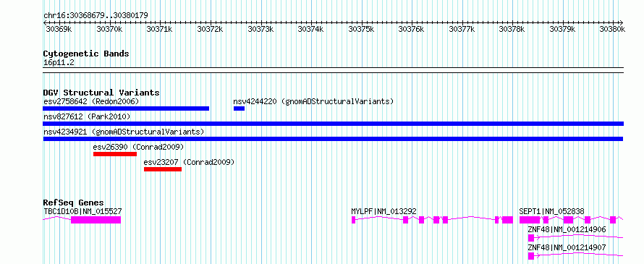Click the Cytogenetic Bands track title
The image size is (644, 264).
[x=86, y=54]
